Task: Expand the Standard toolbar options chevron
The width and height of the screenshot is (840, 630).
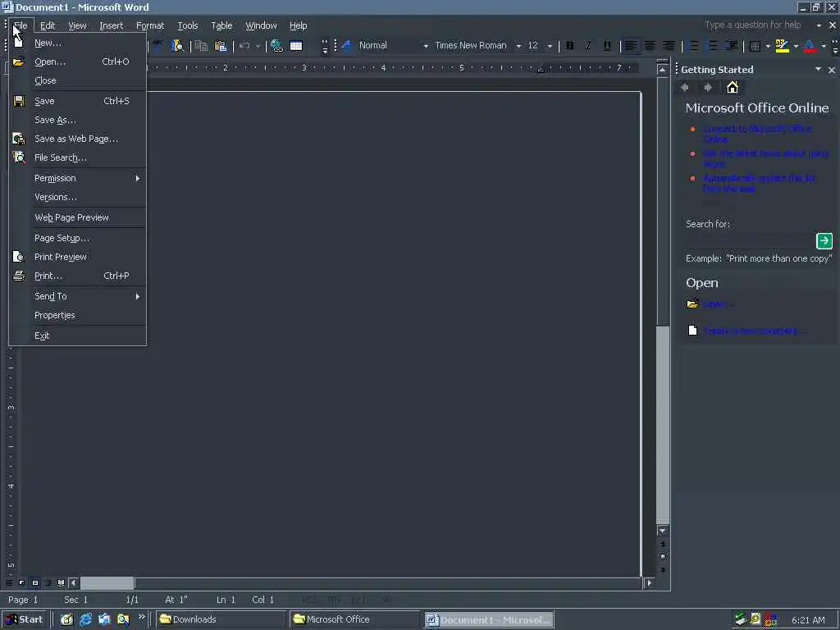Action: point(325,46)
